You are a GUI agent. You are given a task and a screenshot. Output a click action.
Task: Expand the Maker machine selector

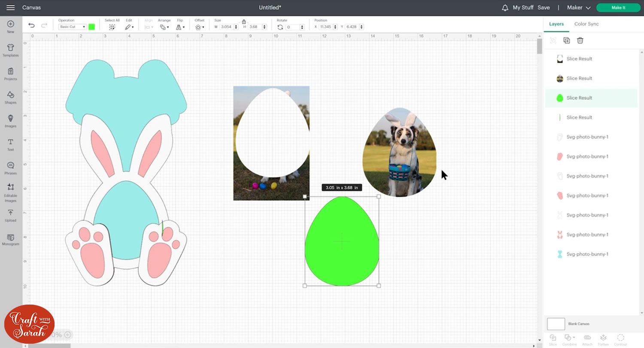pyautogui.click(x=578, y=8)
